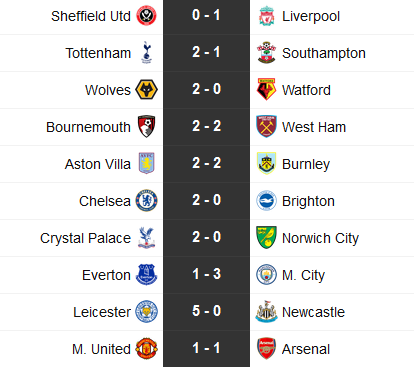Click the Liverpool club crest

[266, 16]
